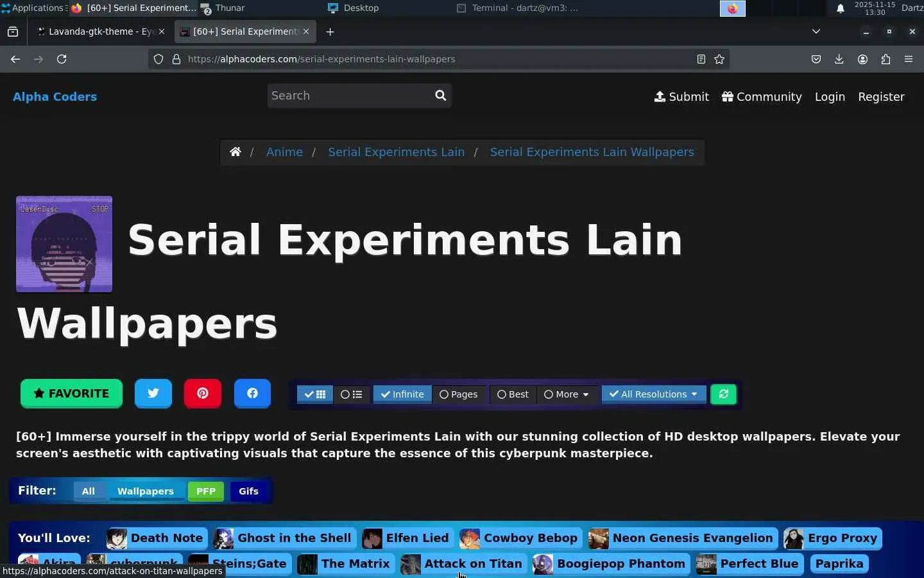Image resolution: width=924 pixels, height=578 pixels.
Task: Open Serial Experiments Lain Wallpapers breadcrumb
Action: [592, 152]
